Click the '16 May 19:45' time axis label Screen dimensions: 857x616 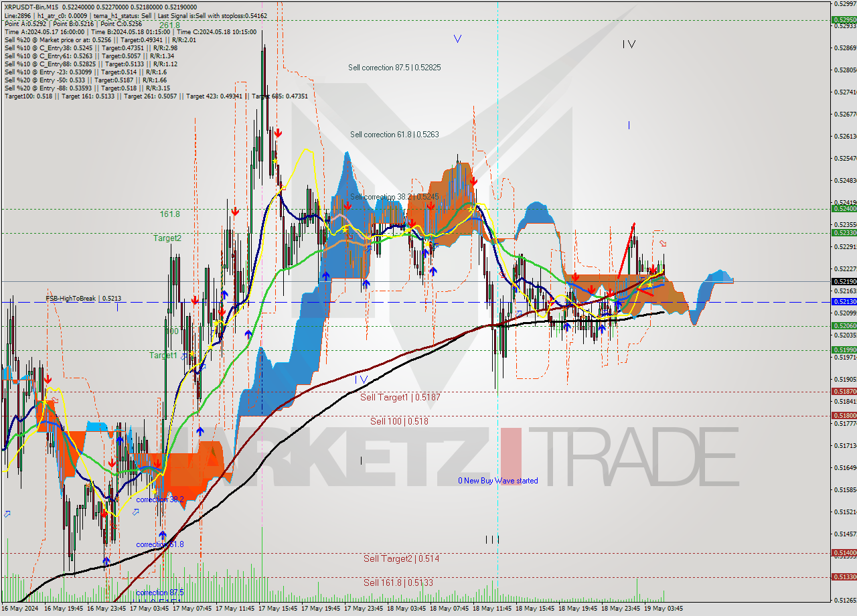tap(62, 609)
